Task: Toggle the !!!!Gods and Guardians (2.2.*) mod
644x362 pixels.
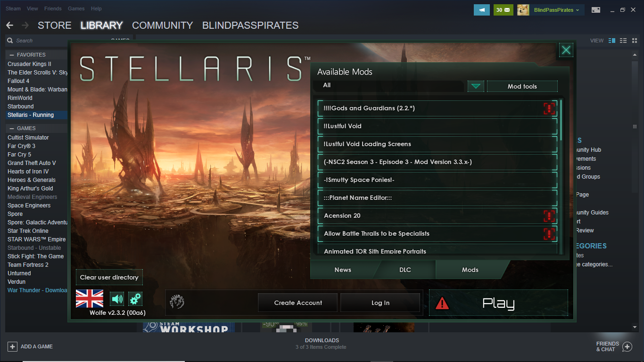Action: click(437, 108)
